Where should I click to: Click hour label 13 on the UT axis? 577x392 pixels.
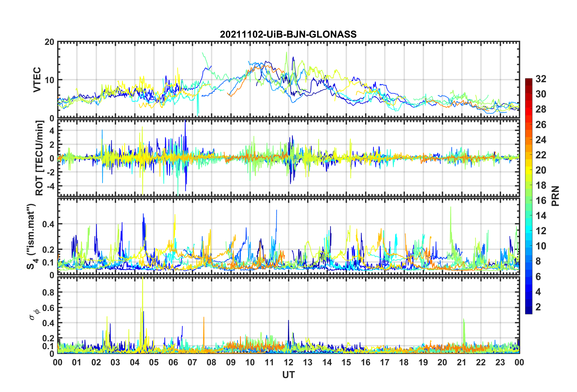point(308,363)
